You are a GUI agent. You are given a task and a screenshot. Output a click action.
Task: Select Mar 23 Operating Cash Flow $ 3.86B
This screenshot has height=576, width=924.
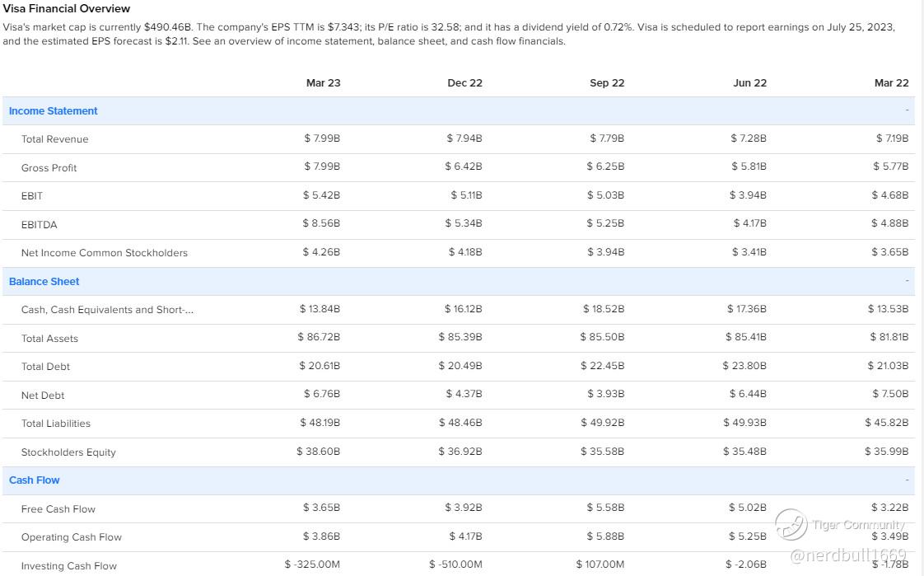tap(321, 536)
